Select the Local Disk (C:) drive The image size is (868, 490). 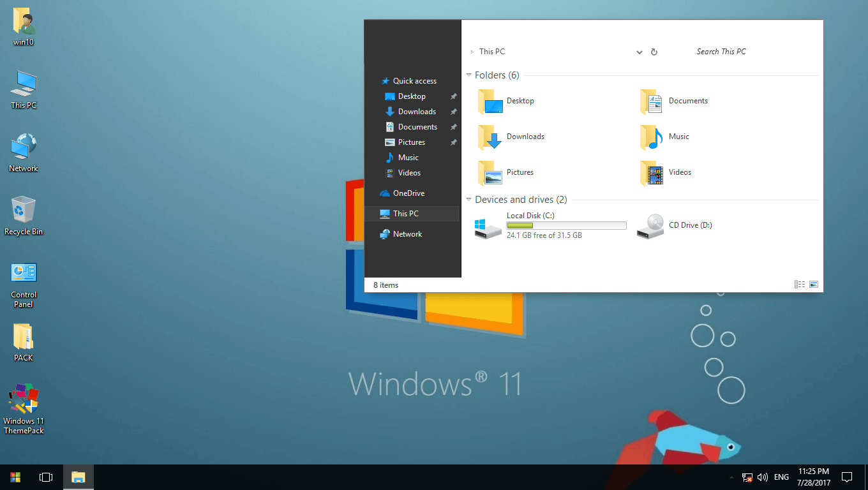point(551,226)
